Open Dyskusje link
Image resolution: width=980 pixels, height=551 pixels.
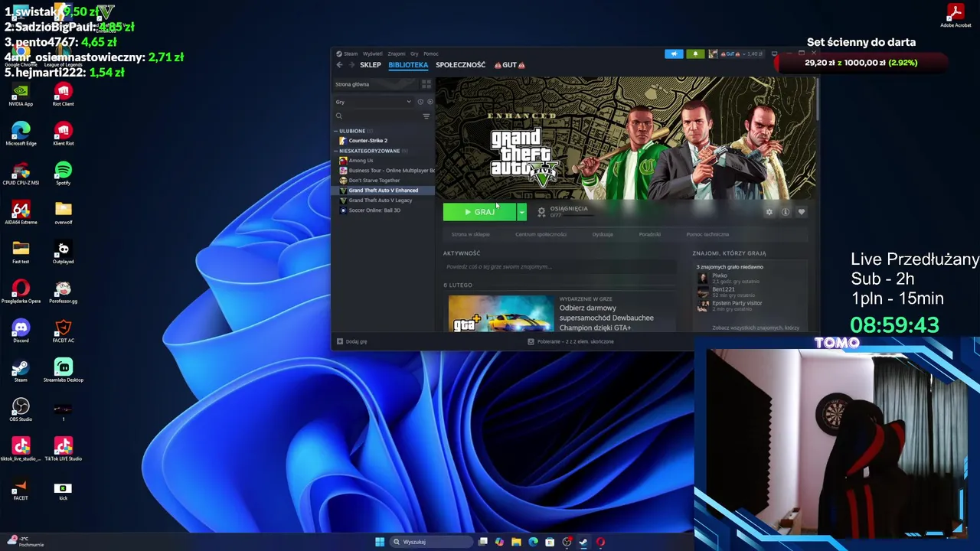click(x=603, y=234)
